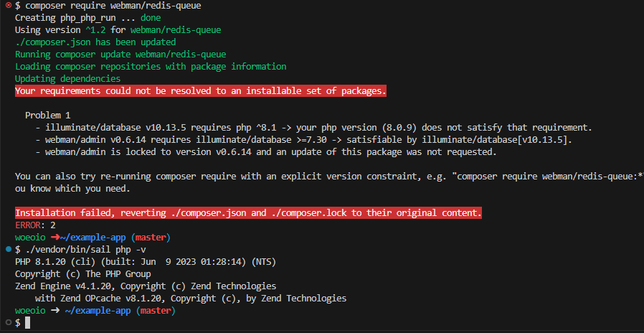Click the '^1.2' version constraint text

(x=95, y=30)
